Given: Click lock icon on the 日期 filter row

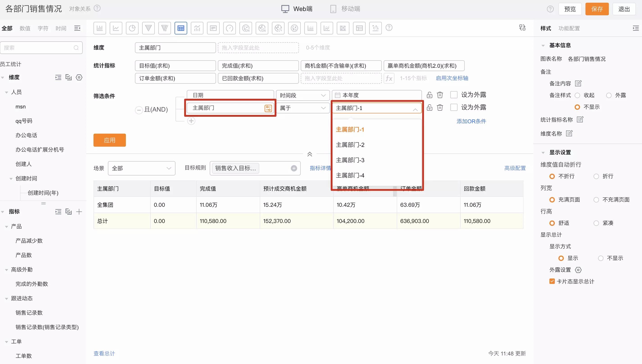Looking at the screenshot, I should tap(430, 95).
